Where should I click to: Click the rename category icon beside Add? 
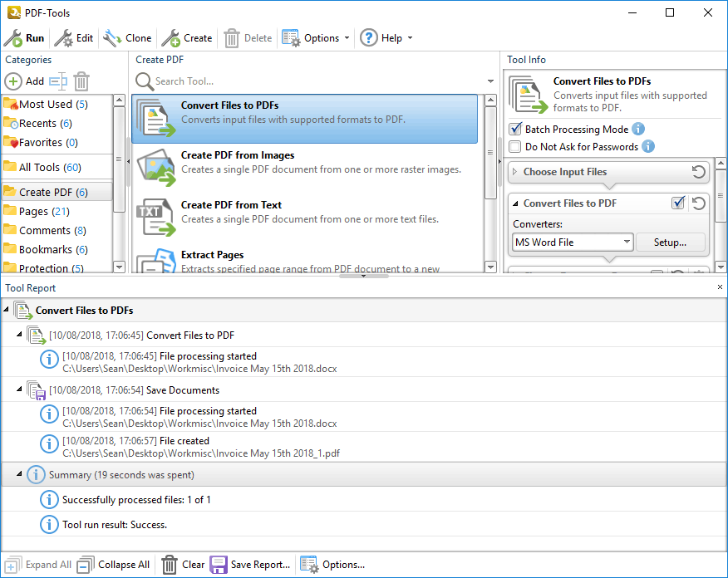[x=57, y=81]
